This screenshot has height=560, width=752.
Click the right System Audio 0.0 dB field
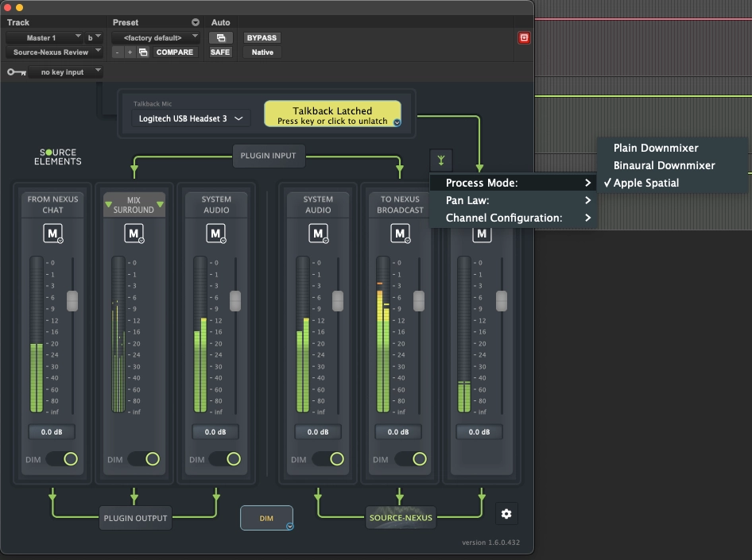(318, 431)
